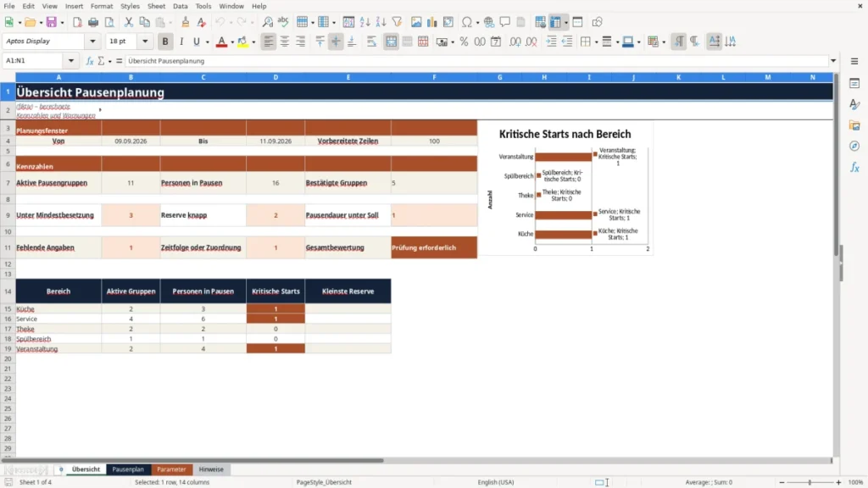Open the sidebar Navigator compass icon

tap(854, 146)
